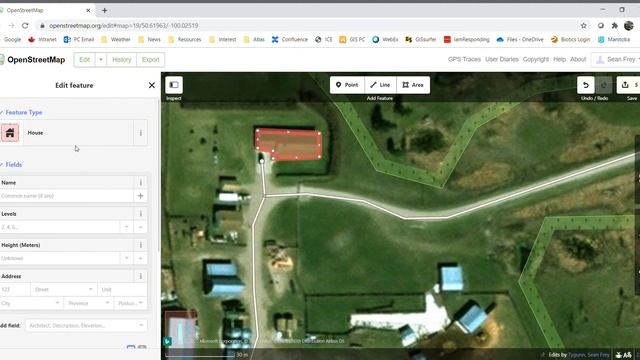
Task: Click the Name input field
Action: (x=67, y=196)
